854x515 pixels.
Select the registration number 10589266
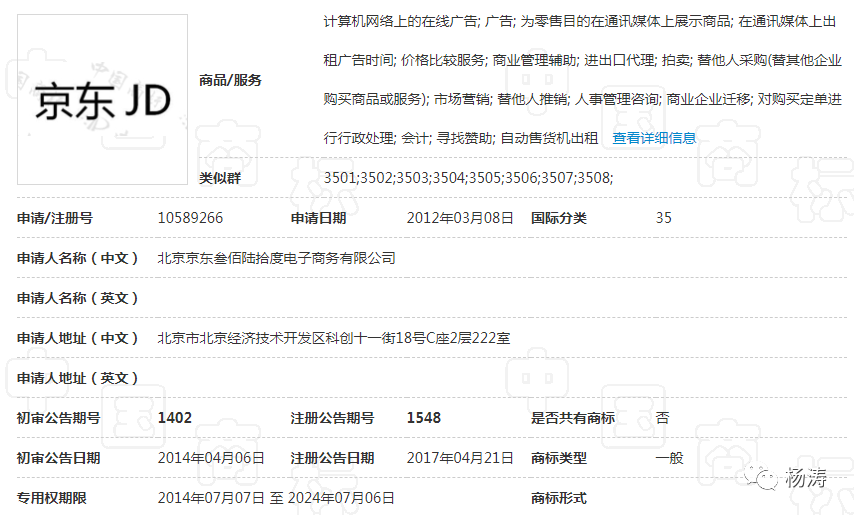coord(190,218)
